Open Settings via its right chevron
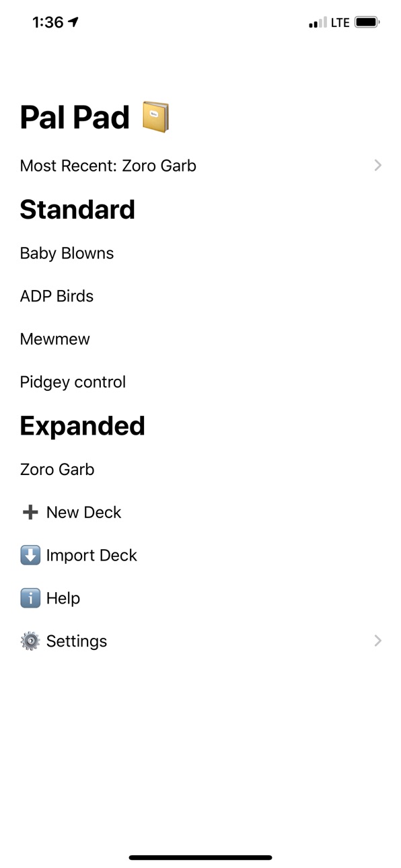The image size is (401, 868). pyautogui.click(x=378, y=641)
